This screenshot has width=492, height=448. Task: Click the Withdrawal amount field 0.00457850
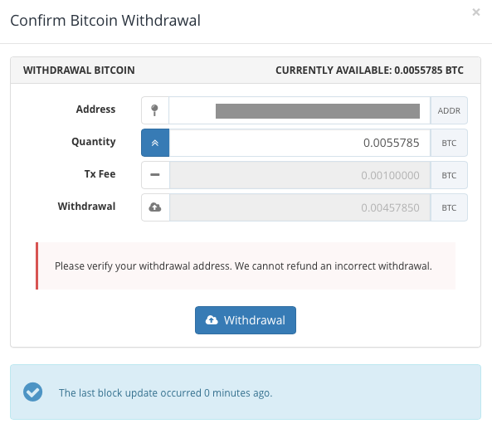[300, 207]
